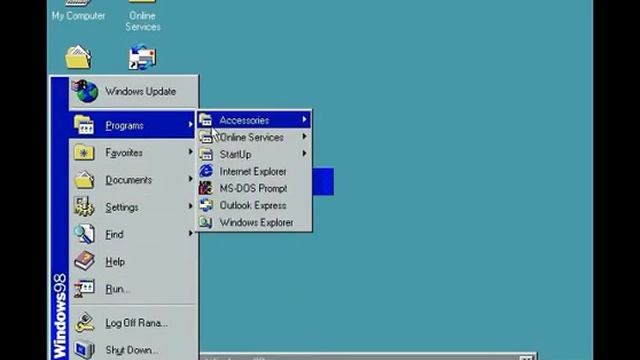Click the MS-DOS Prompt icon
The width and height of the screenshot is (640, 360).
pyautogui.click(x=206, y=188)
